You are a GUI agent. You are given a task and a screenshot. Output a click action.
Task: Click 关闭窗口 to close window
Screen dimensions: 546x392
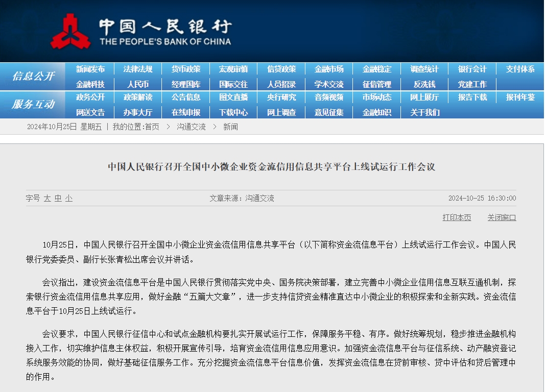click(502, 217)
